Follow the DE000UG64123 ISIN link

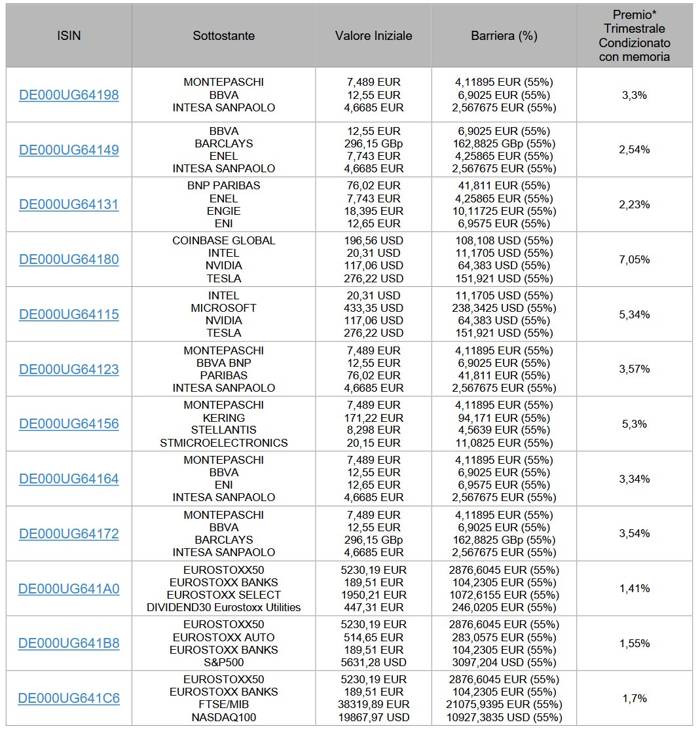(x=69, y=369)
